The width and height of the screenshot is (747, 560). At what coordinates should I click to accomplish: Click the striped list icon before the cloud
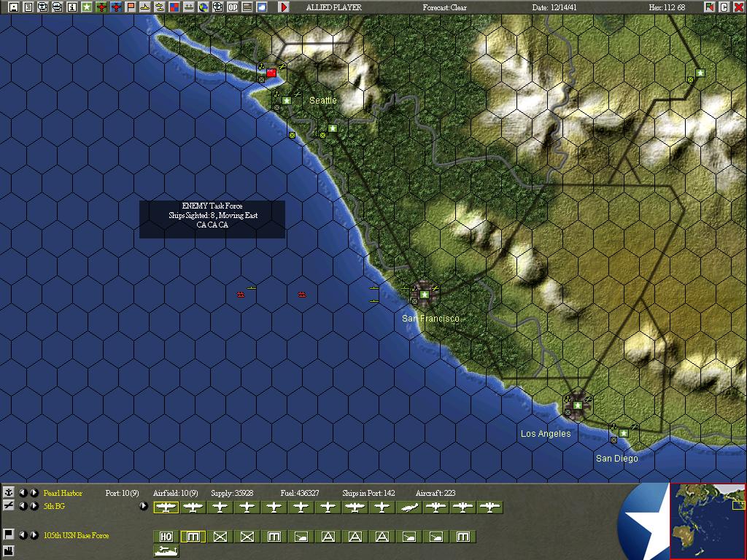(247, 7)
